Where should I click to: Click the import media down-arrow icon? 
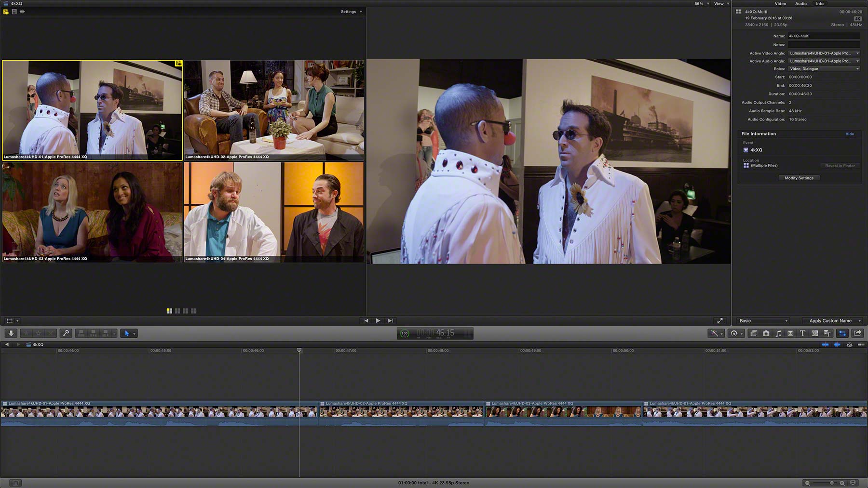click(x=11, y=333)
